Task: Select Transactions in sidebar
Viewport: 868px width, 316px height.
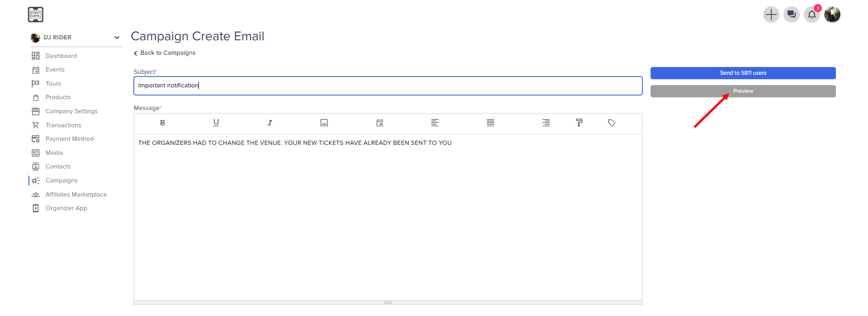Action: point(63,125)
